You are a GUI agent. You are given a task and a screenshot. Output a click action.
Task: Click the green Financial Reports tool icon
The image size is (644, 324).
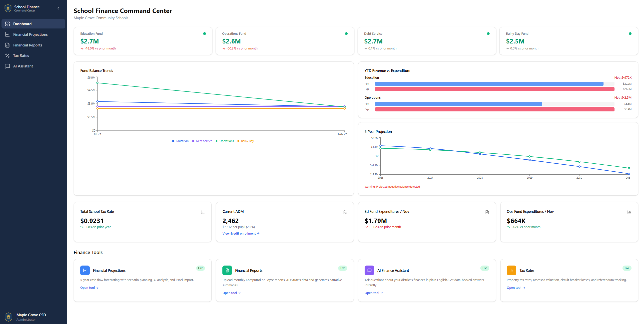[227, 270]
